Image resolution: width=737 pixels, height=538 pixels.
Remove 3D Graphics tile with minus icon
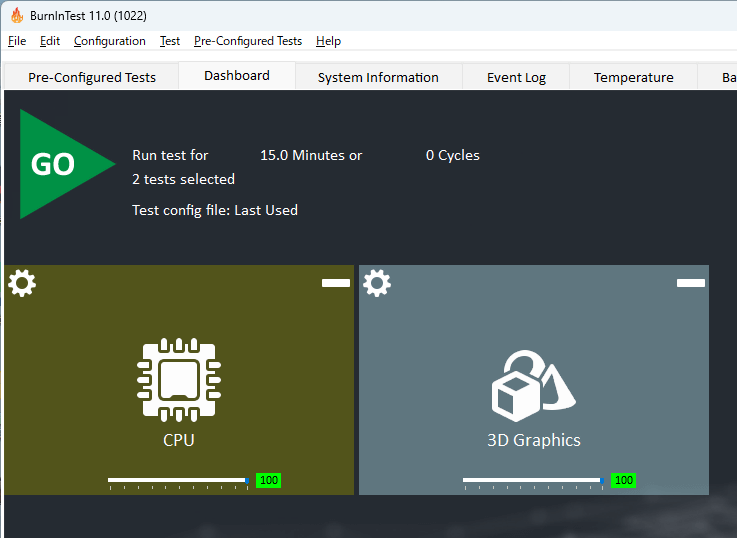click(x=691, y=284)
